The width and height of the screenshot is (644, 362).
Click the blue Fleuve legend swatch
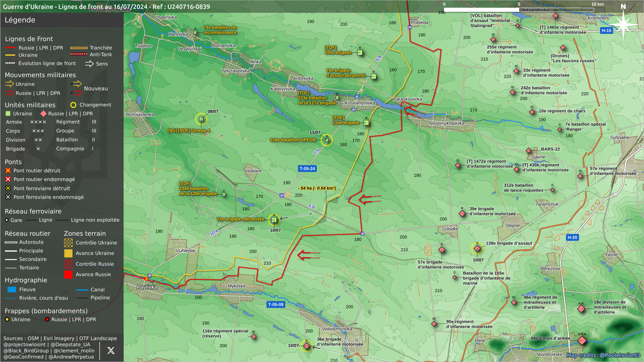coord(12,290)
